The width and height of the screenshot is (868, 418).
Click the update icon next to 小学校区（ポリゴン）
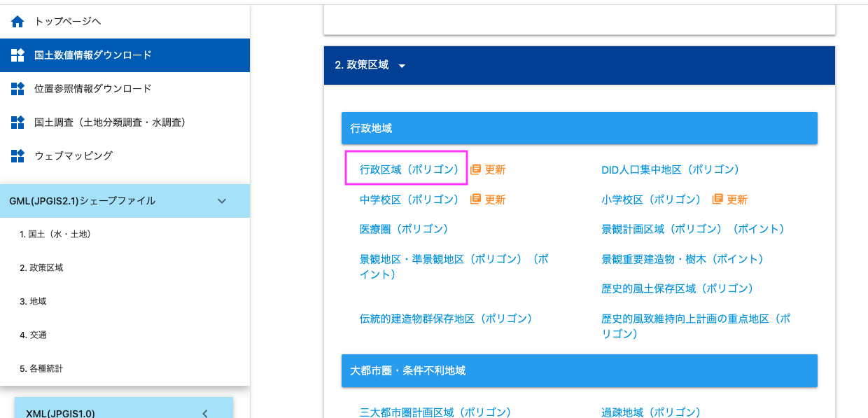[x=717, y=200]
